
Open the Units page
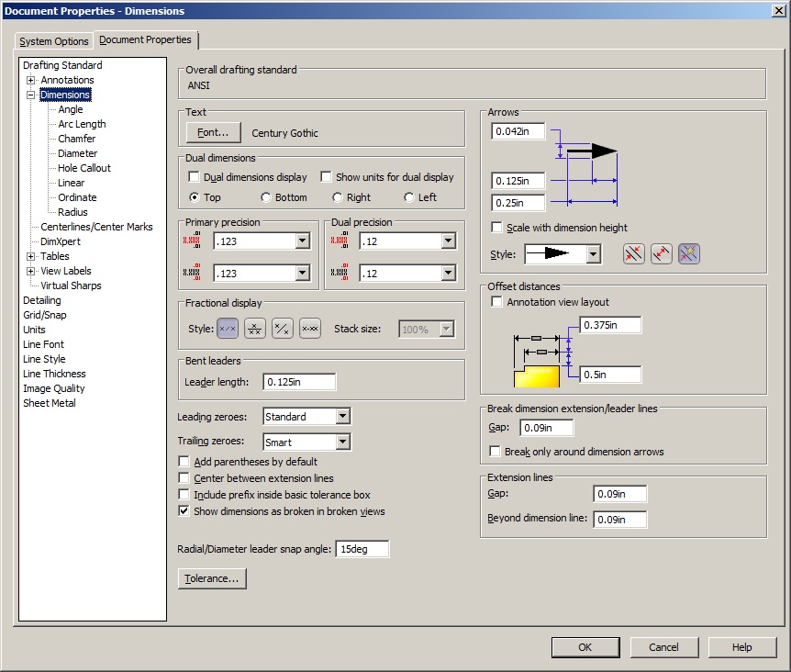(34, 330)
